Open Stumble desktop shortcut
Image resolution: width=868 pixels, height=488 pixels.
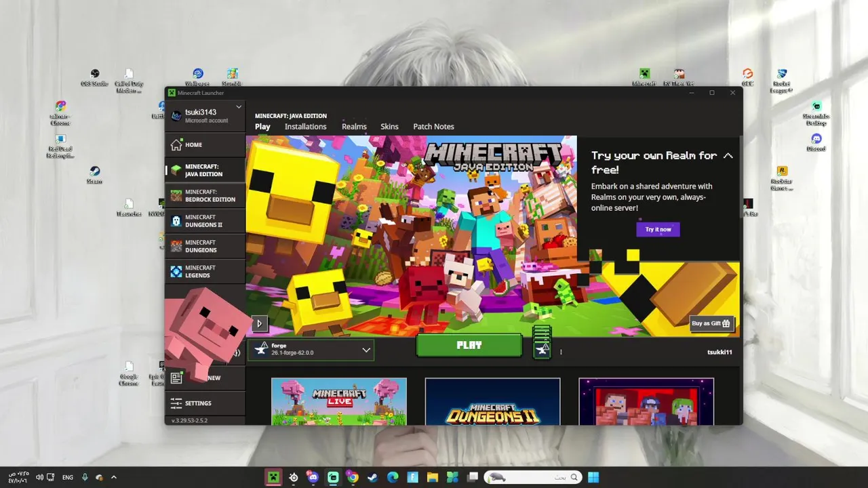232,77
